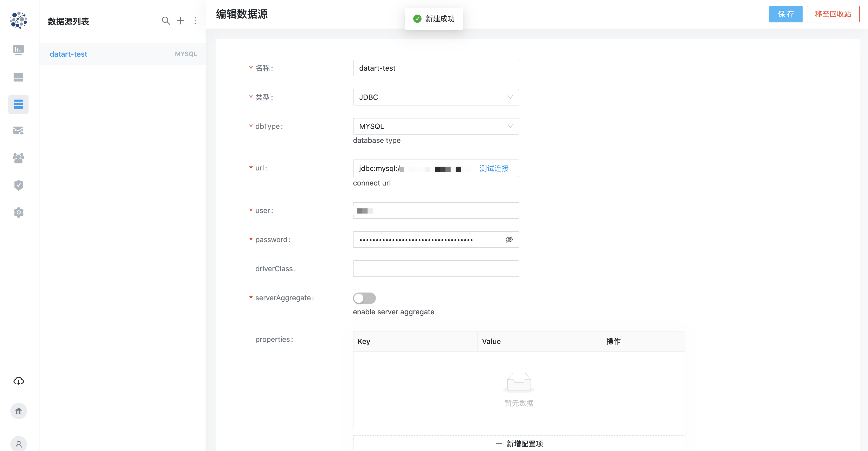
Task: Click the 数据源列表 panel title
Action: point(69,21)
